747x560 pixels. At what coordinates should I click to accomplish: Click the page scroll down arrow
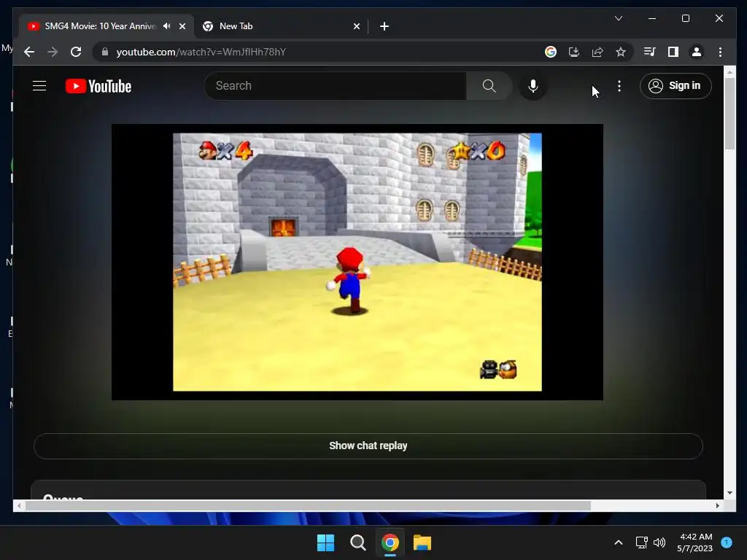pyautogui.click(x=729, y=493)
